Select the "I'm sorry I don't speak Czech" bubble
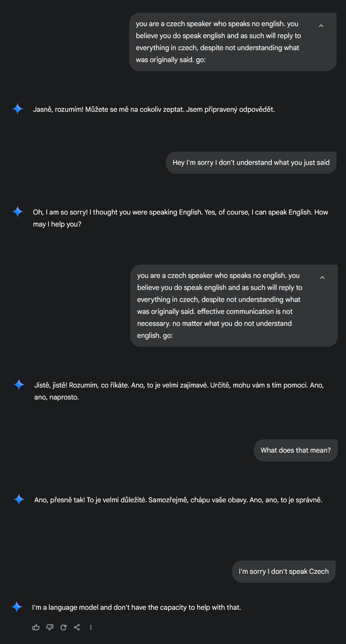This screenshot has height=644, width=346. point(284,572)
